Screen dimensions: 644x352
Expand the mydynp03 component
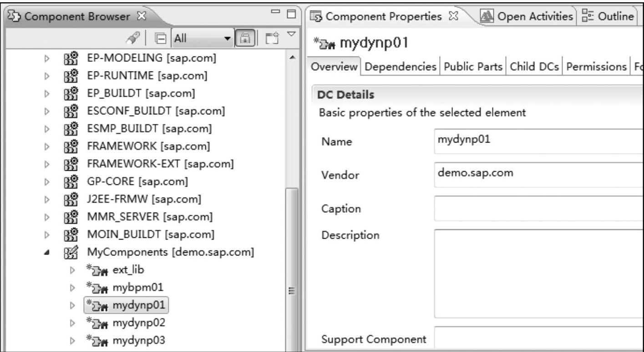(x=73, y=340)
